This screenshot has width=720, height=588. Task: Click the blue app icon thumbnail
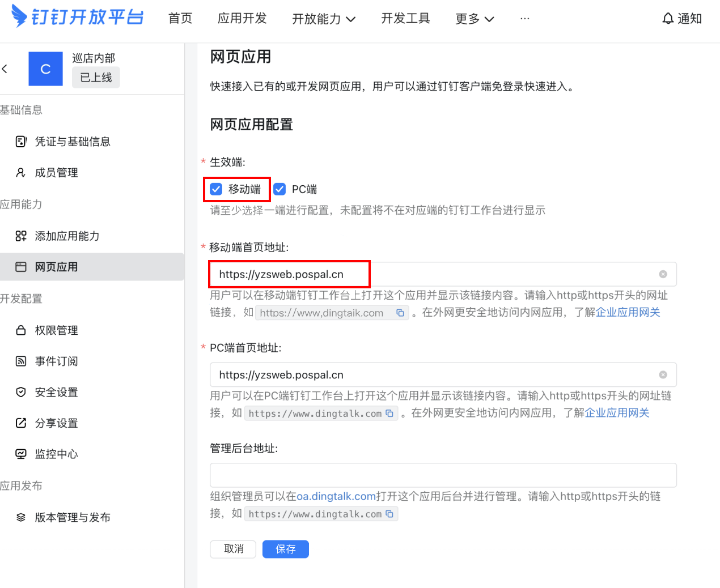(x=45, y=69)
